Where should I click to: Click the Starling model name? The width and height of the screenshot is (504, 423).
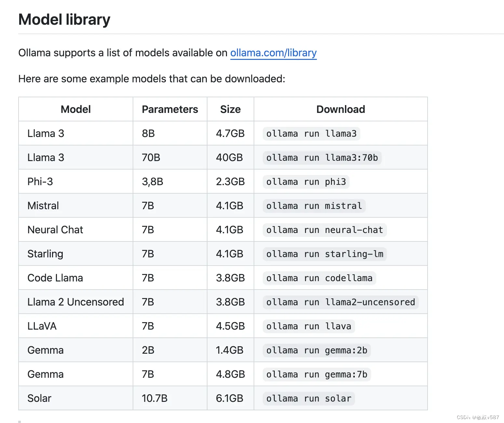point(45,254)
